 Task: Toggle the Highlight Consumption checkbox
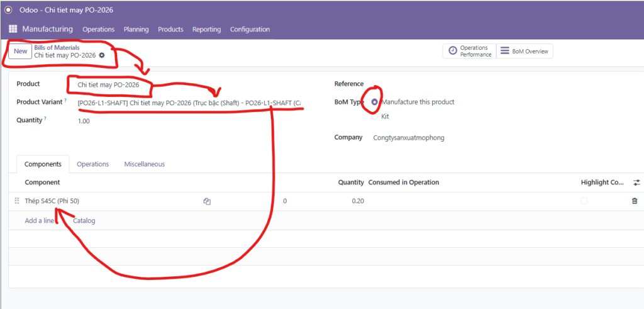pos(584,201)
